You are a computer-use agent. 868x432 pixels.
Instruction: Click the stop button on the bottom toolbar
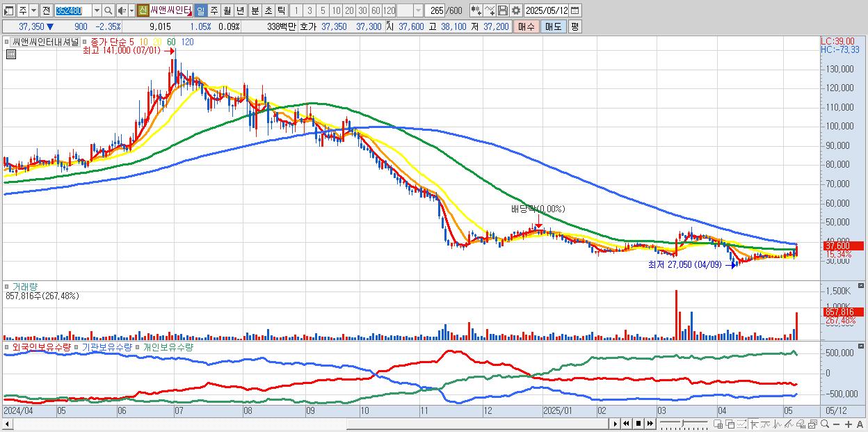coord(638,424)
